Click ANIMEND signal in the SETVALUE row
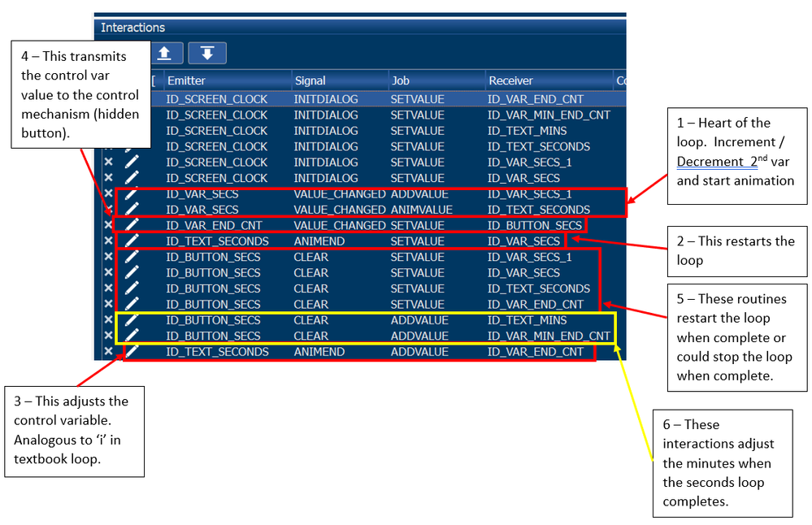Image resolution: width=812 pixels, height=525 pixels. pos(319,241)
